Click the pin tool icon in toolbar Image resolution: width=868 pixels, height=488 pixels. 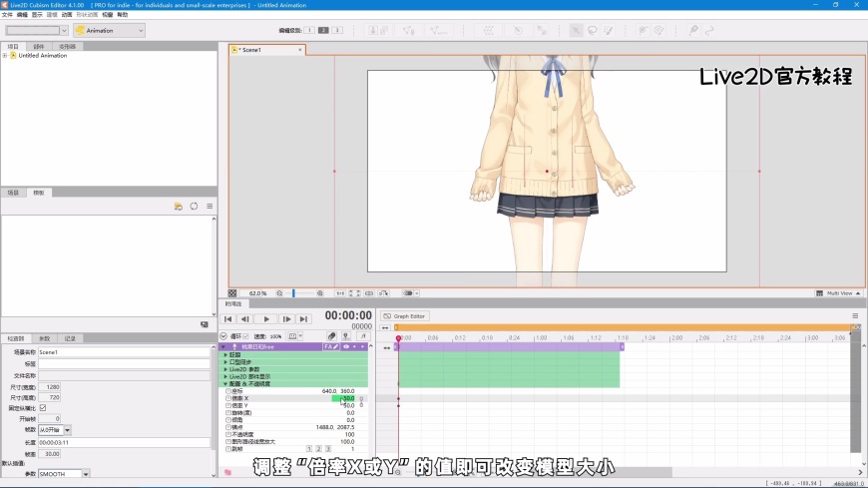click(693, 31)
